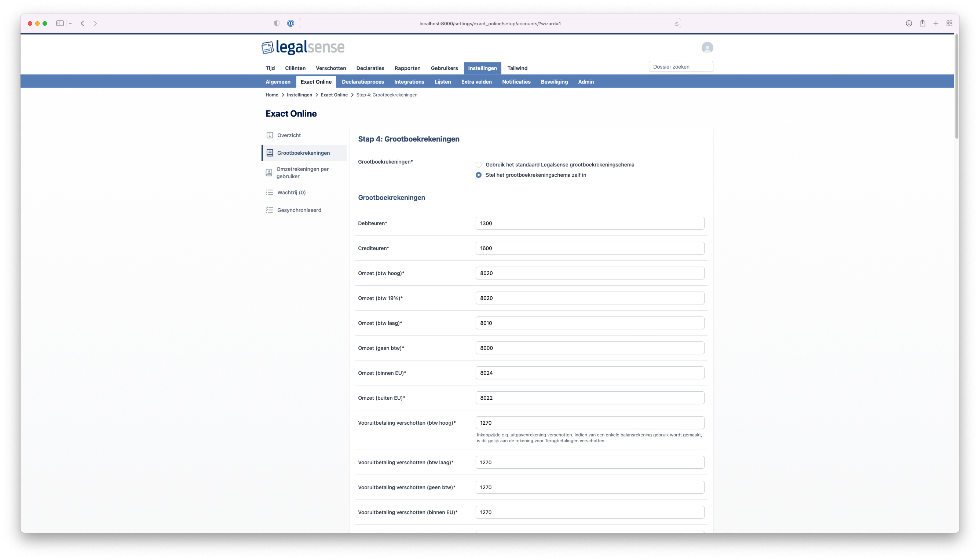This screenshot has height=560, width=980.
Task: Click the Exact Online breadcrumb link
Action: pyautogui.click(x=334, y=95)
